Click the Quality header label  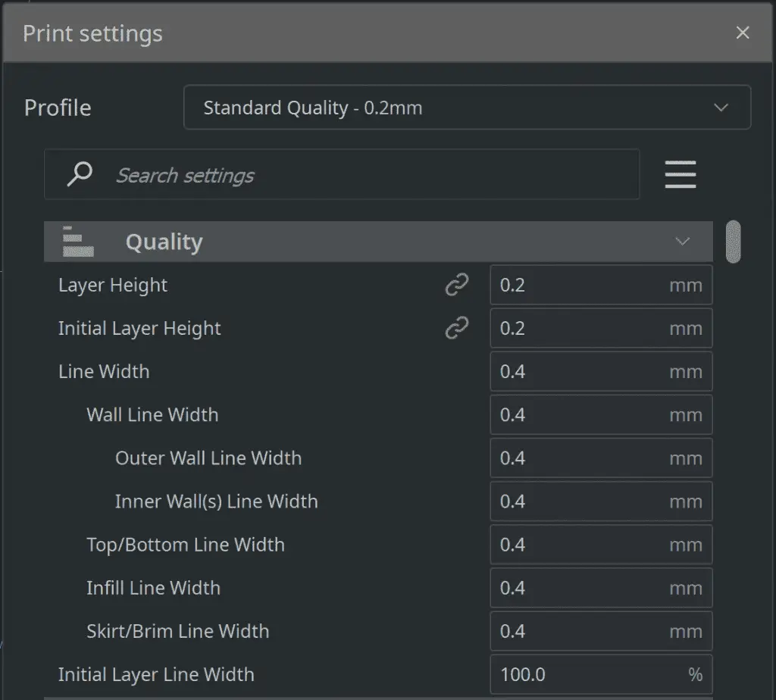(x=164, y=241)
